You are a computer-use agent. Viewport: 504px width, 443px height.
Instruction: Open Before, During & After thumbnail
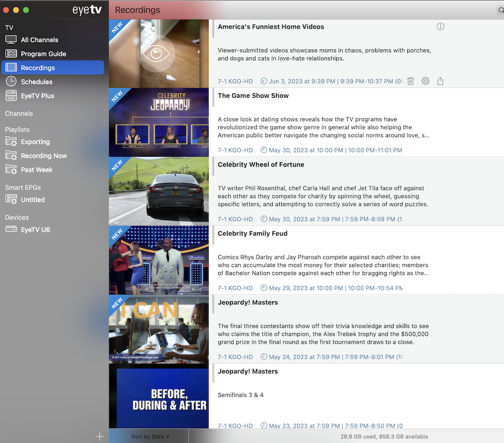pos(158,396)
